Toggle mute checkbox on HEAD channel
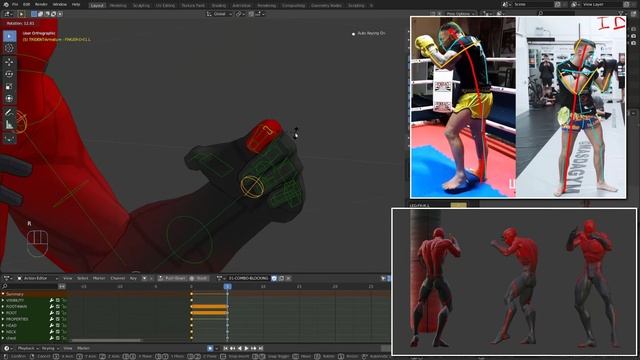The image size is (640, 360). [x=58, y=326]
